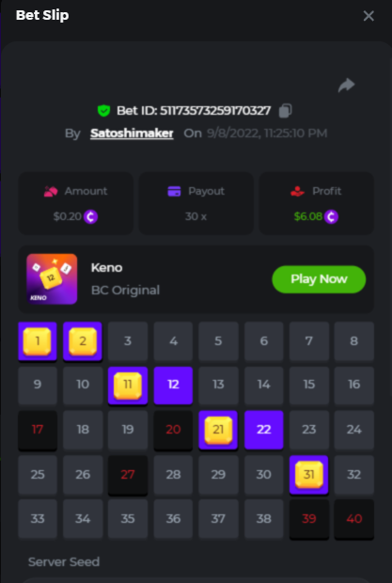Click the share arrow icon

point(346,86)
